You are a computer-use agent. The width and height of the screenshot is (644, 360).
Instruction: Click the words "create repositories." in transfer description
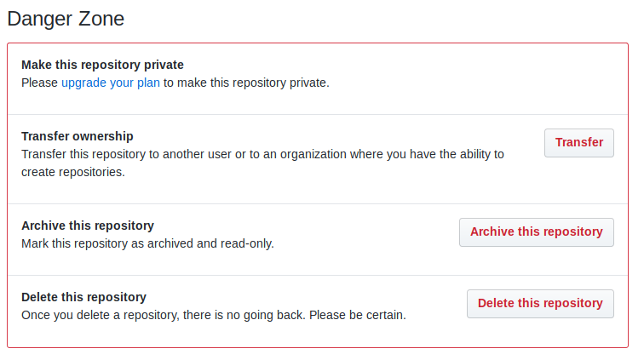[x=73, y=172]
